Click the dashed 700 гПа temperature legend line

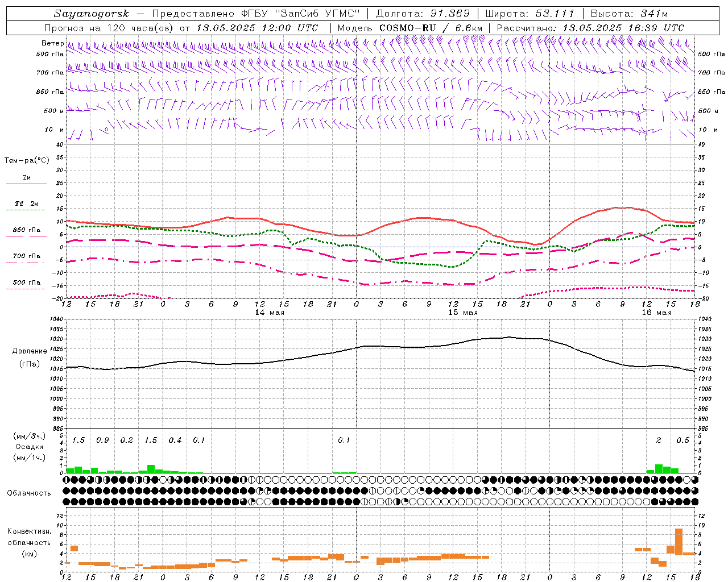pyautogui.click(x=26, y=263)
